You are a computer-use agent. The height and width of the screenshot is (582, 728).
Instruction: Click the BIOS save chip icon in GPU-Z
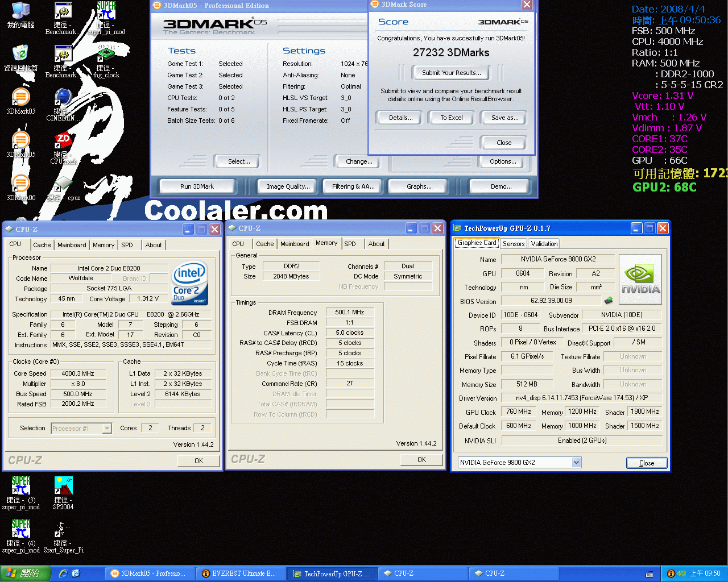608,301
